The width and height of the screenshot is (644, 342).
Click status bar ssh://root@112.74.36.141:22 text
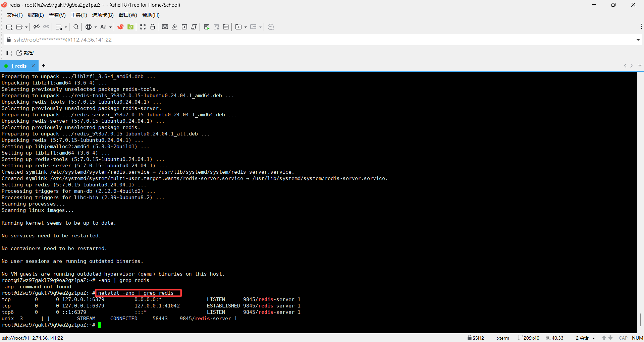(33, 338)
